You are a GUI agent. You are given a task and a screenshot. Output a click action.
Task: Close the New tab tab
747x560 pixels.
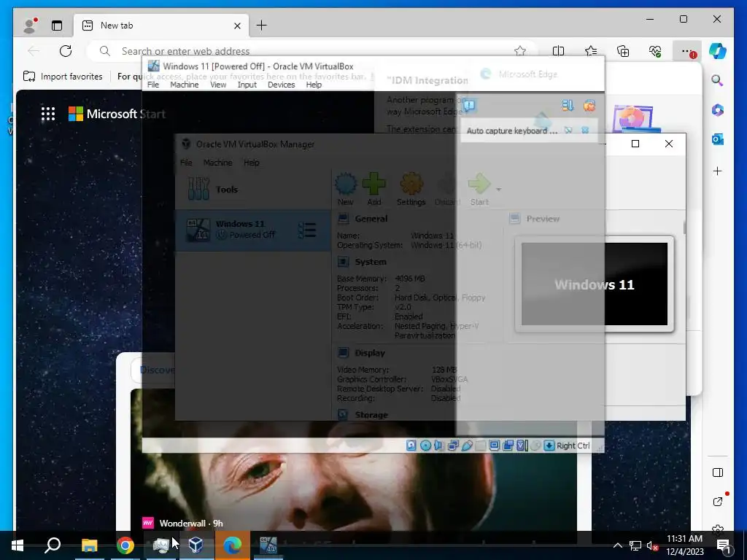click(x=237, y=26)
